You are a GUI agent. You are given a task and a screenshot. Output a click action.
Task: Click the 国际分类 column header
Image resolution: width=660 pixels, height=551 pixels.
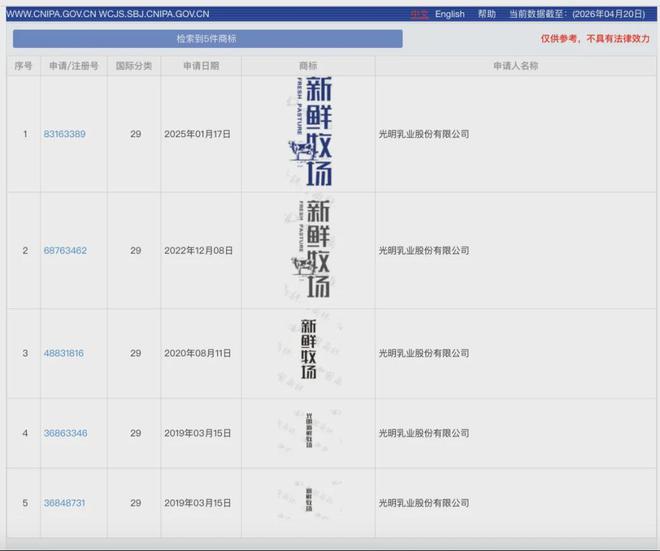134,66
